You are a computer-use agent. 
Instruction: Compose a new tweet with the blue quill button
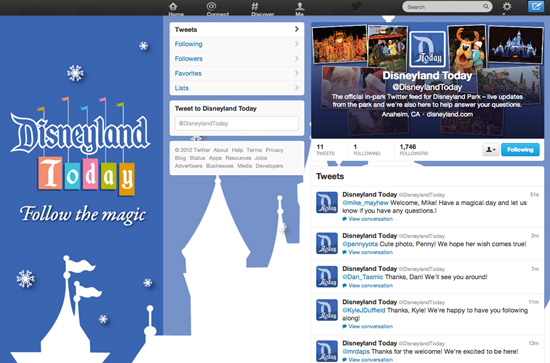(x=536, y=7)
